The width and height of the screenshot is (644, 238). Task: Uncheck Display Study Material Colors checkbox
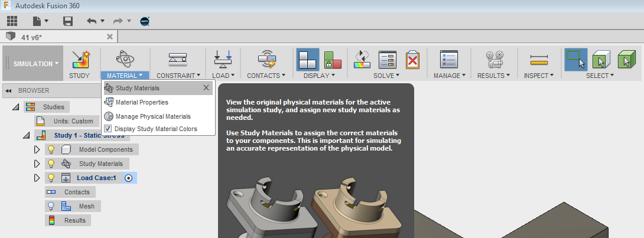pyautogui.click(x=108, y=129)
